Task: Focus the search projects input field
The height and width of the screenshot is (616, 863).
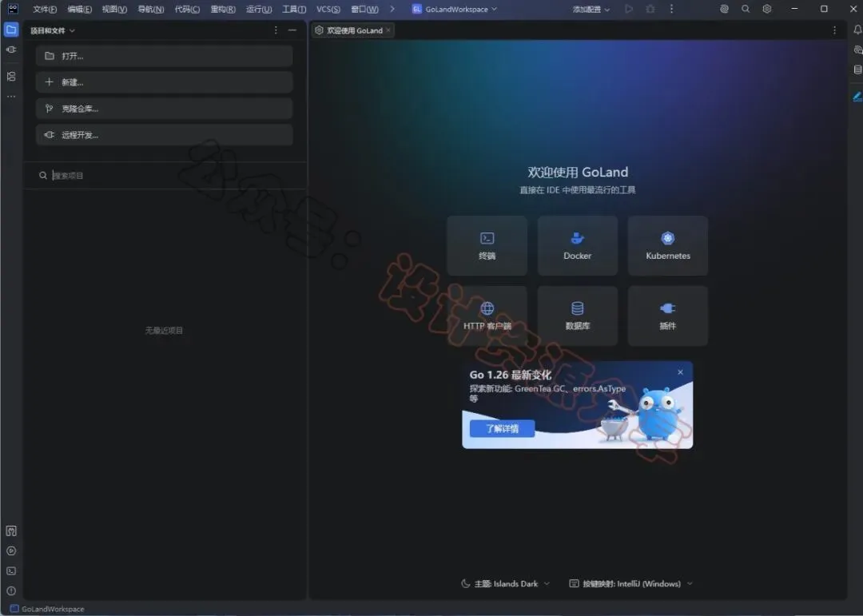Action: click(165, 176)
